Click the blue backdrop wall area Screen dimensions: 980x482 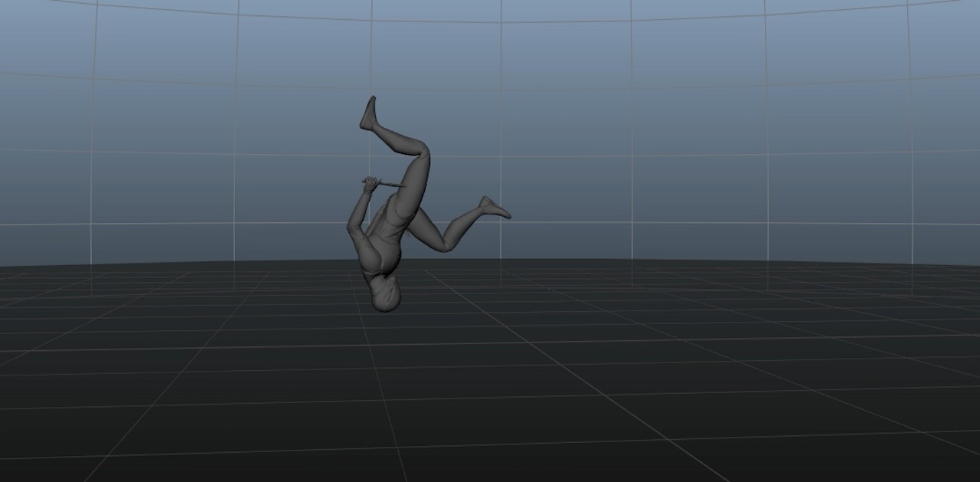pyautogui.click(x=689, y=115)
